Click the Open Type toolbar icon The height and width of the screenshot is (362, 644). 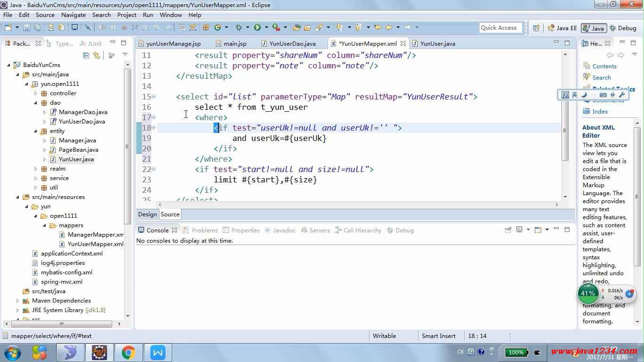pos(297,27)
